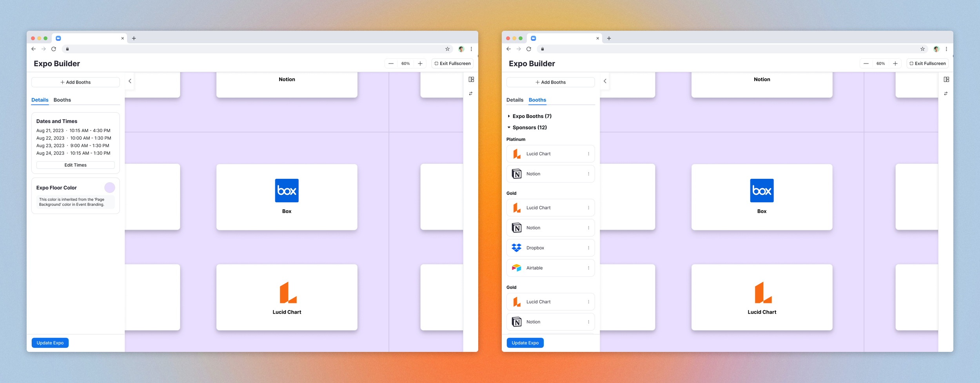Screen dimensions: 980x383
Task: Switch to Booths tab in left window
Action: tap(62, 100)
